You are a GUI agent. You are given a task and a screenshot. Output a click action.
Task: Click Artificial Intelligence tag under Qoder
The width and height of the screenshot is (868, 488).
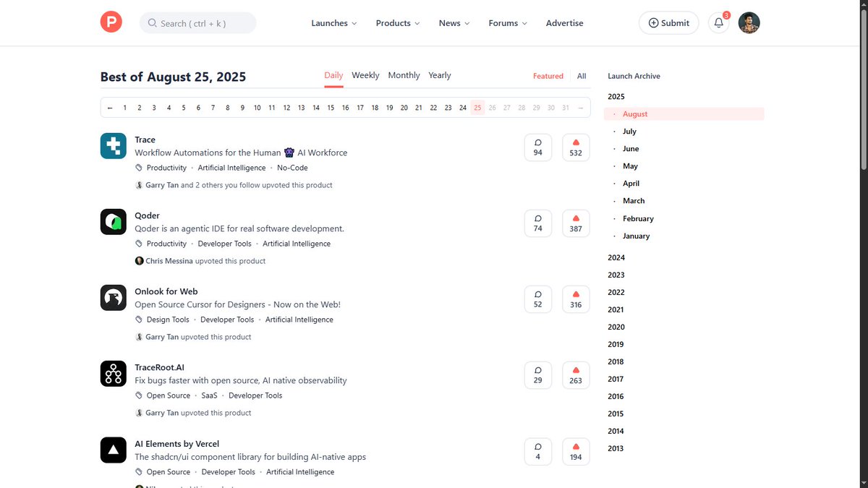tap(297, 244)
